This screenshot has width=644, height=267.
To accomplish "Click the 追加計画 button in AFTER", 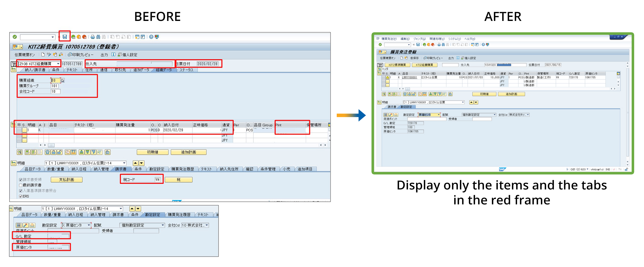I will 511,94.
